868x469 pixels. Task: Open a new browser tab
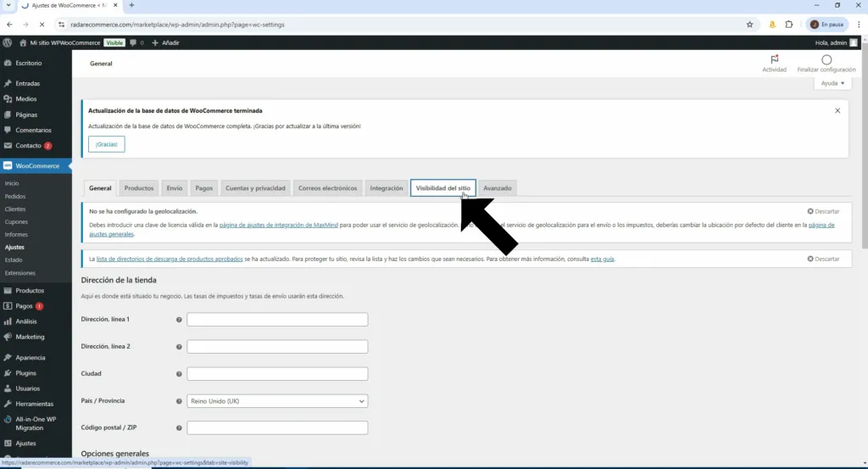tap(131, 5)
